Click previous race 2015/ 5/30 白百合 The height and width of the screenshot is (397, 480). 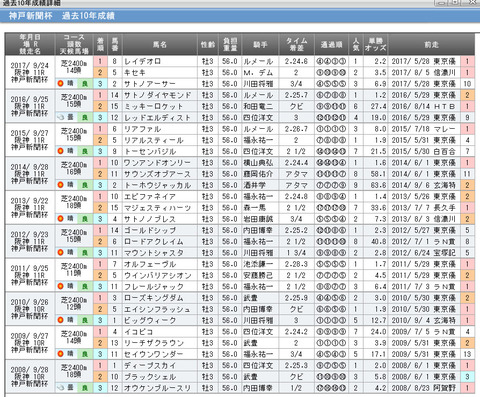pyautogui.click(x=424, y=152)
